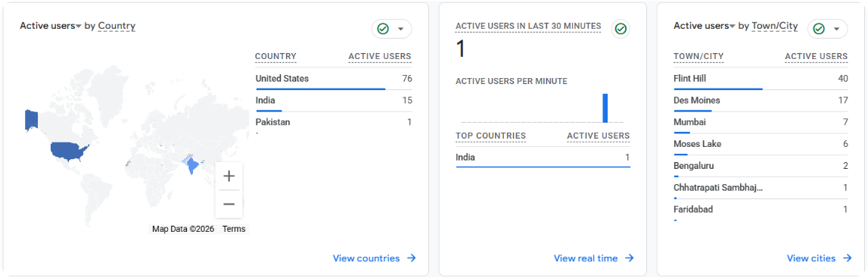The height and width of the screenshot is (278, 868).
Task: Select the United States row
Action: pyautogui.click(x=334, y=79)
